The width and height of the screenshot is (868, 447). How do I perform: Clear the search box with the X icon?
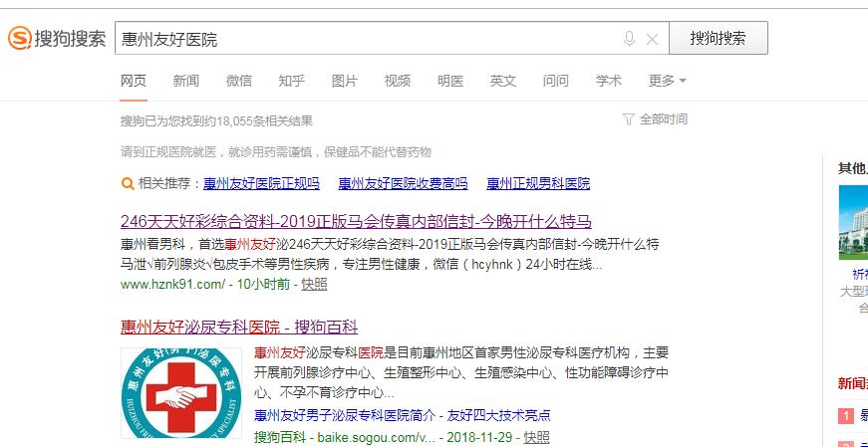click(652, 39)
